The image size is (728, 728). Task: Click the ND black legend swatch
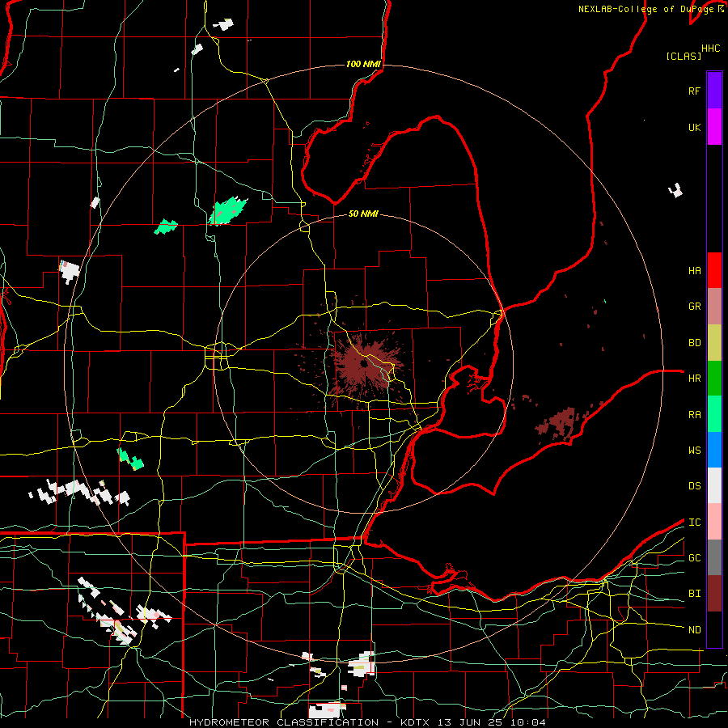[x=714, y=629]
